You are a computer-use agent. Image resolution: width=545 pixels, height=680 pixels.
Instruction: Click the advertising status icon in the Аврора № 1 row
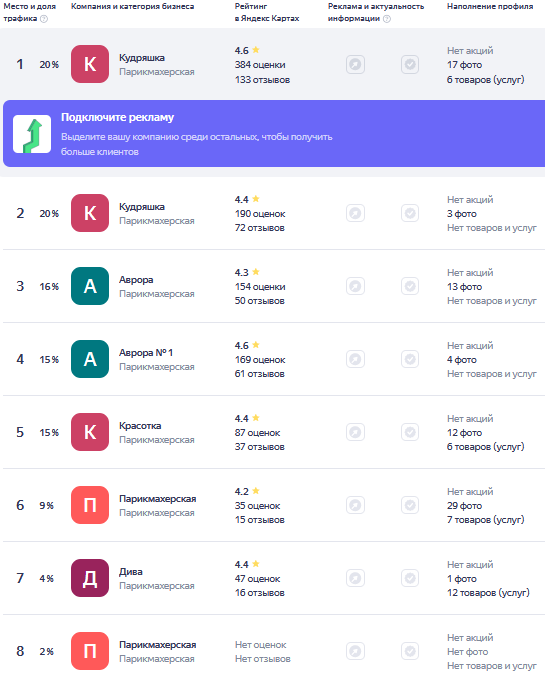click(x=355, y=359)
